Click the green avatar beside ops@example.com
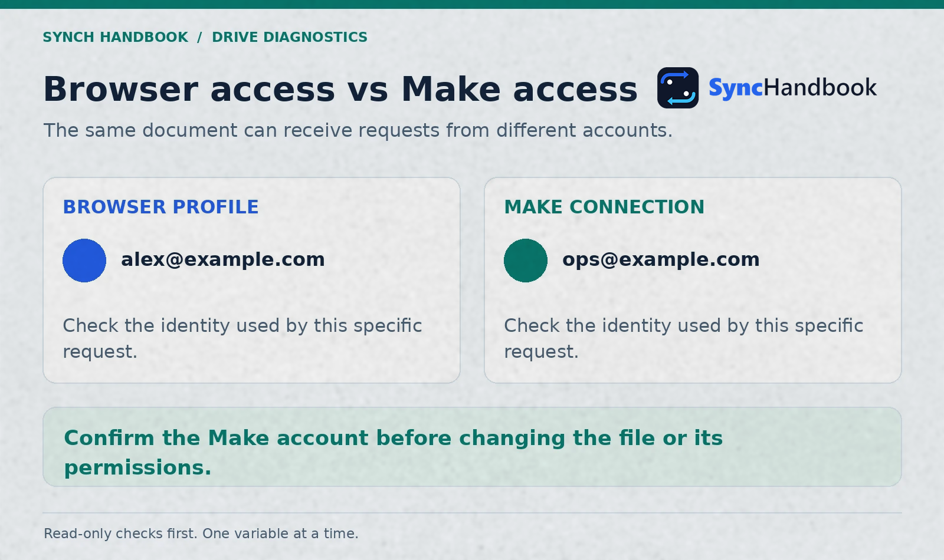This screenshot has height=560, width=944. point(526,261)
